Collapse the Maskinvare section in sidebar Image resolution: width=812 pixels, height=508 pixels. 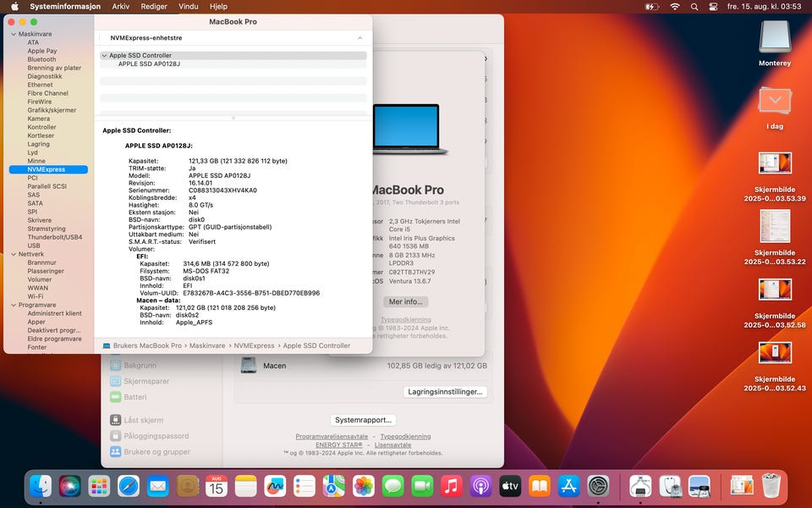tap(13, 34)
